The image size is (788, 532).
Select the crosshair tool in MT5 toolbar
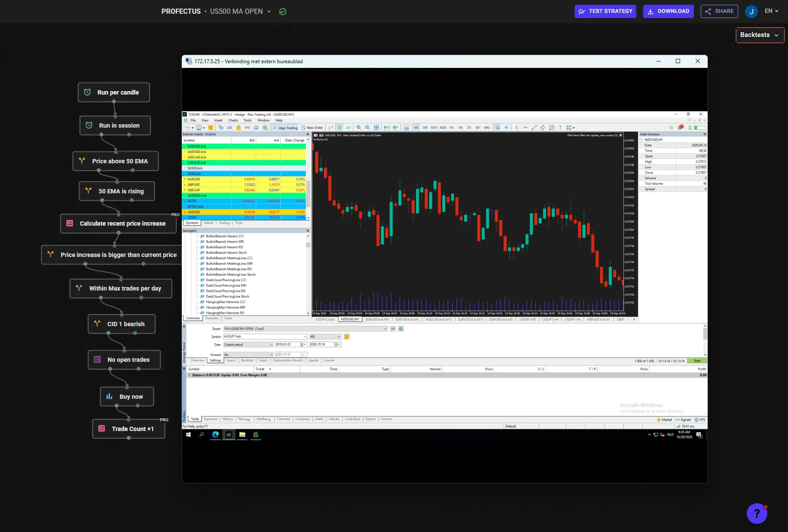(506, 128)
